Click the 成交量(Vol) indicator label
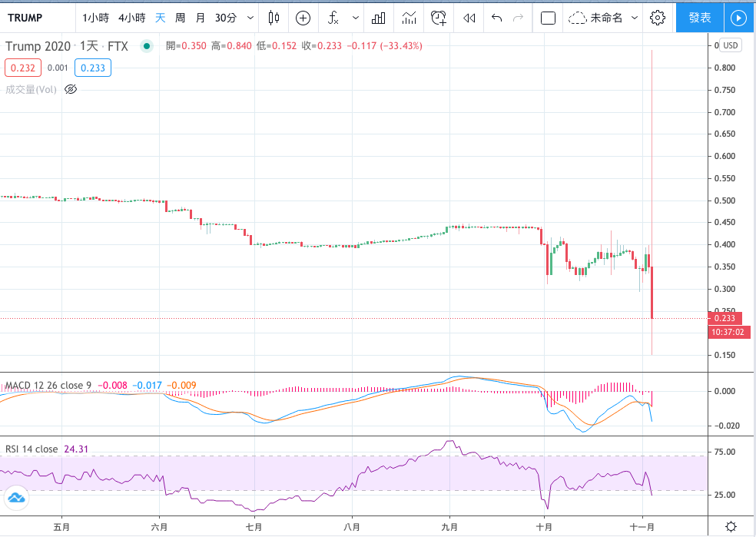The image size is (756, 537). (x=31, y=90)
